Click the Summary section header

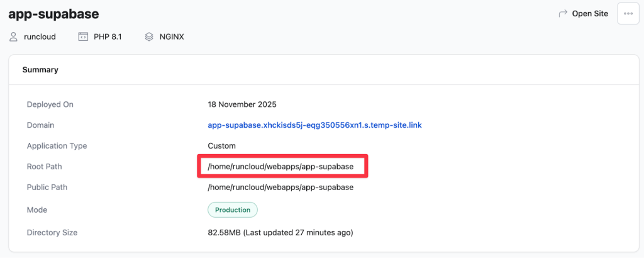(40, 70)
